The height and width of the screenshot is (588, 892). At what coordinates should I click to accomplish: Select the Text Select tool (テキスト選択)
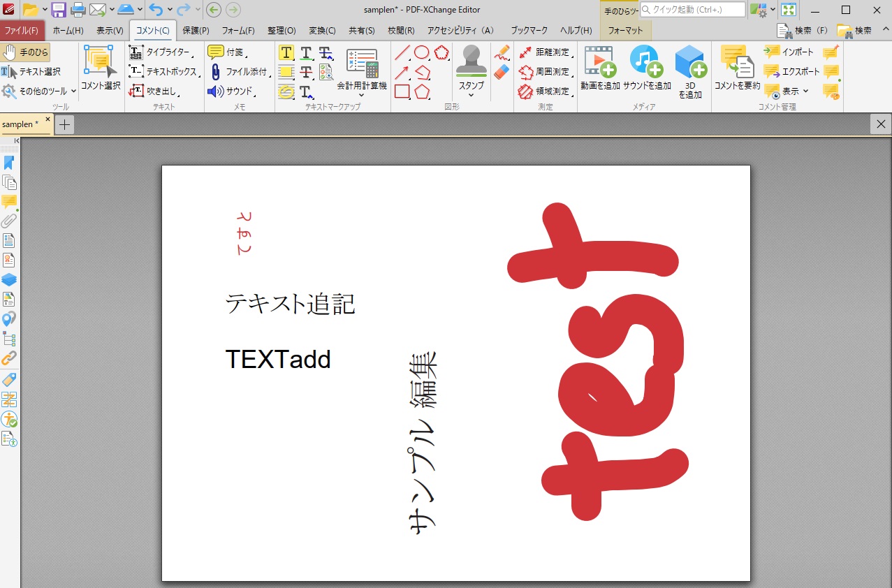pos(31,71)
